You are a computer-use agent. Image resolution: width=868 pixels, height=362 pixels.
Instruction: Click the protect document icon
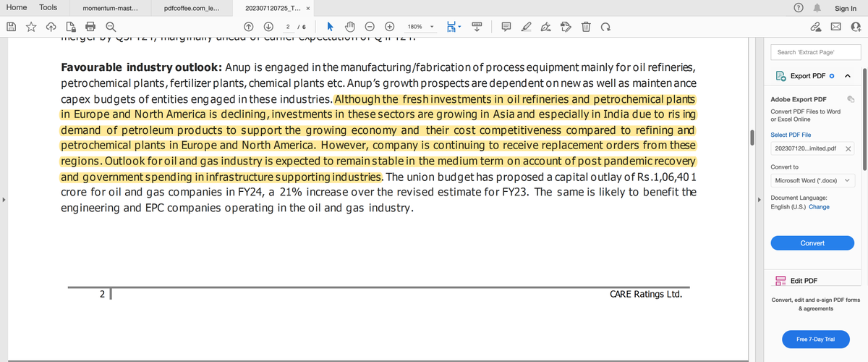coord(71,27)
